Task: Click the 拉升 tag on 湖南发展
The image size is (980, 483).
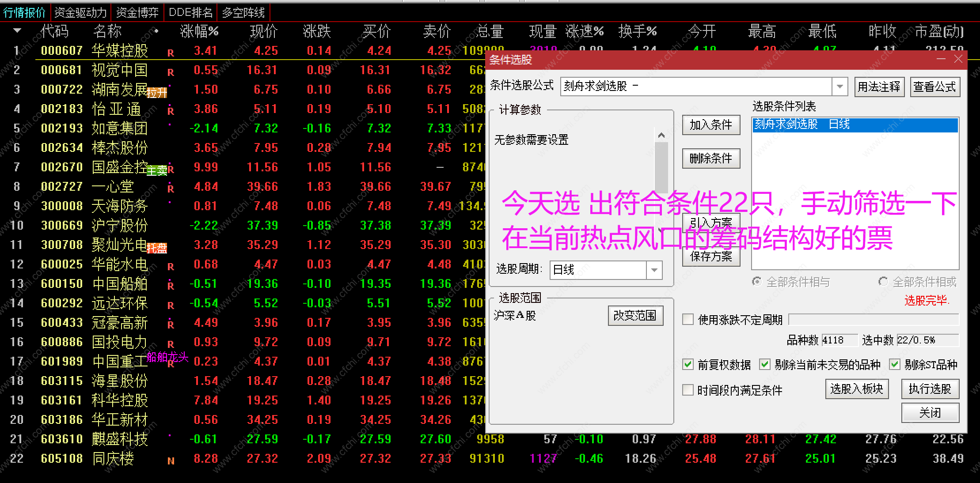Action: coord(157,93)
